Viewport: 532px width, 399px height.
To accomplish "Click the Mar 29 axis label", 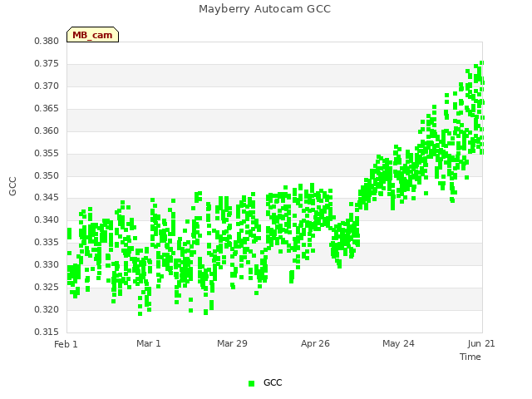I will coord(232,343).
